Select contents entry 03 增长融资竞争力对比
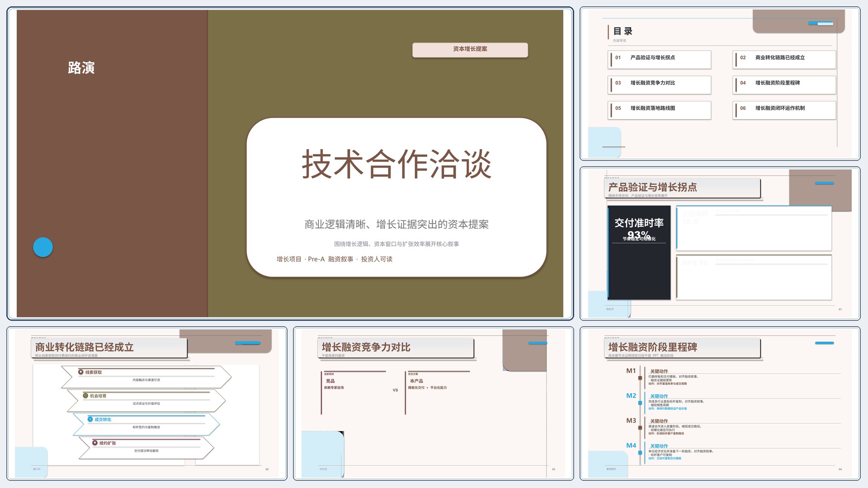The image size is (868, 488). [660, 84]
